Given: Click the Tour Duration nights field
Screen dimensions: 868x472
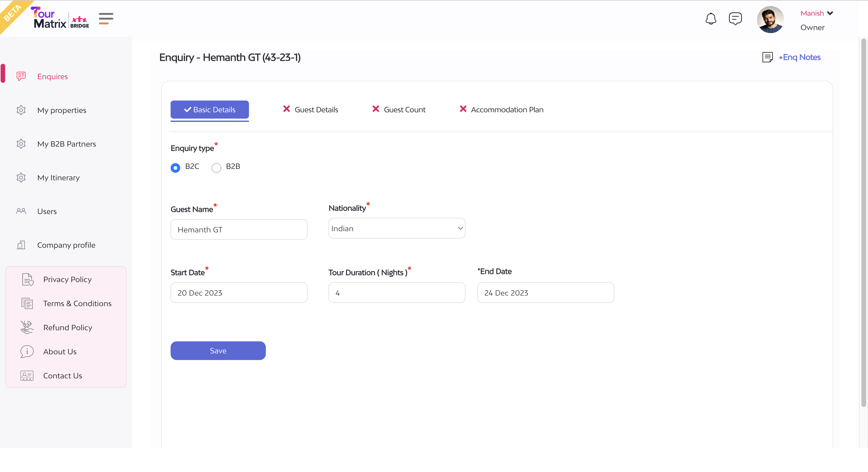Looking at the screenshot, I should (x=396, y=293).
